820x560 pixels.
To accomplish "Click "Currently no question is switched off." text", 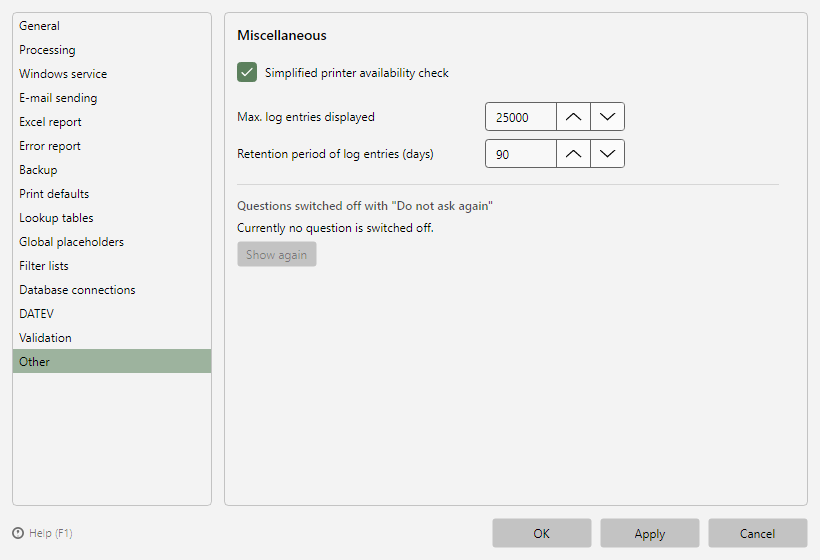I will pos(335,228).
